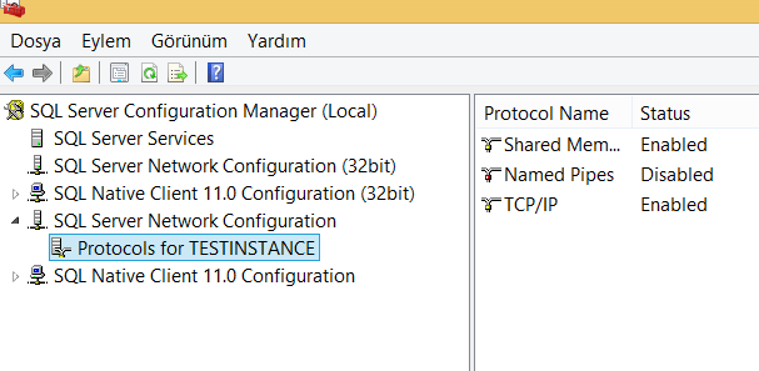Open the Dosya menu
The height and width of the screenshot is (371, 759).
pos(35,41)
